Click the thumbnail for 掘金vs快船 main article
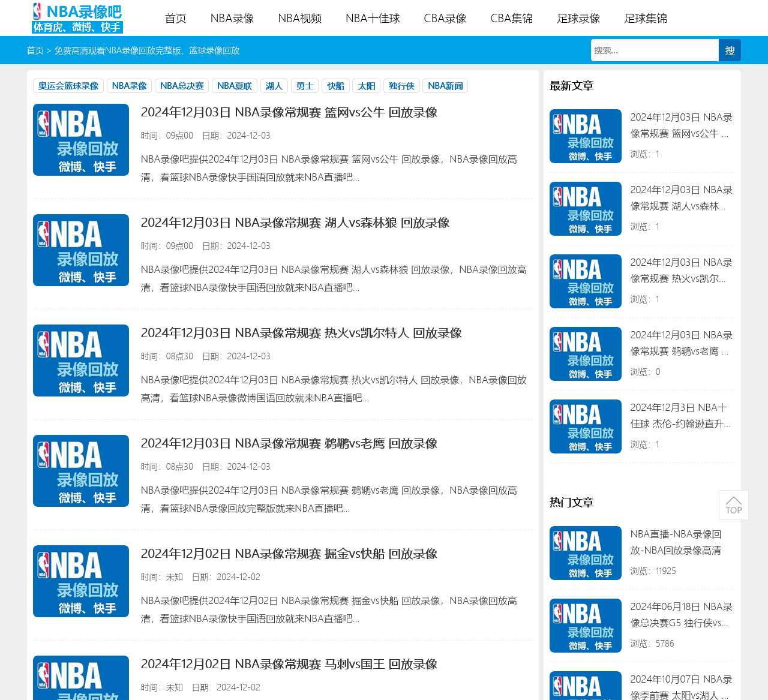Viewport: 768px width, 700px height. click(x=81, y=581)
